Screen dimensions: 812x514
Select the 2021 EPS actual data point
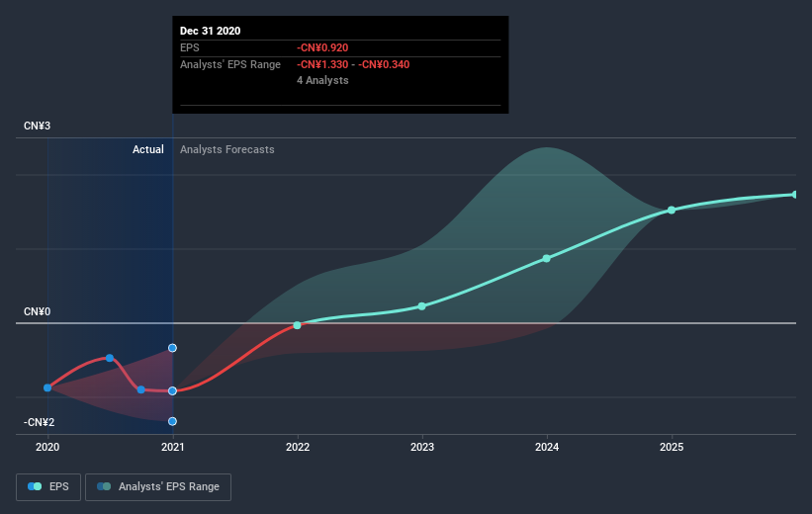(172, 390)
